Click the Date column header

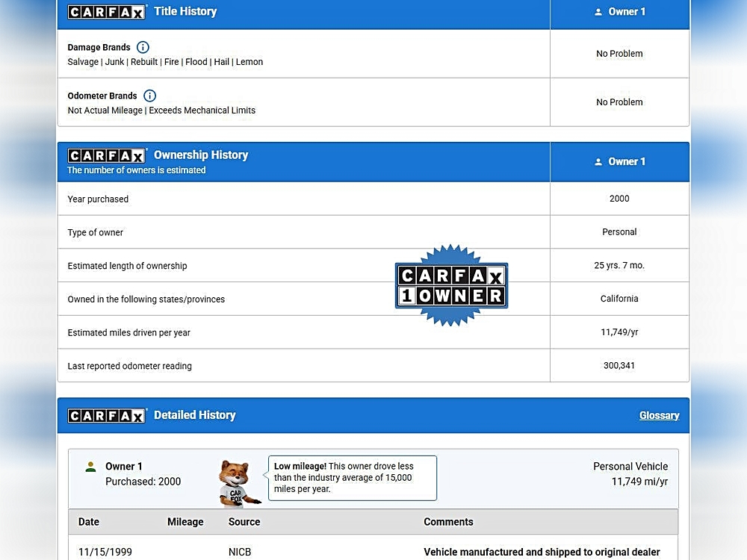point(89,522)
